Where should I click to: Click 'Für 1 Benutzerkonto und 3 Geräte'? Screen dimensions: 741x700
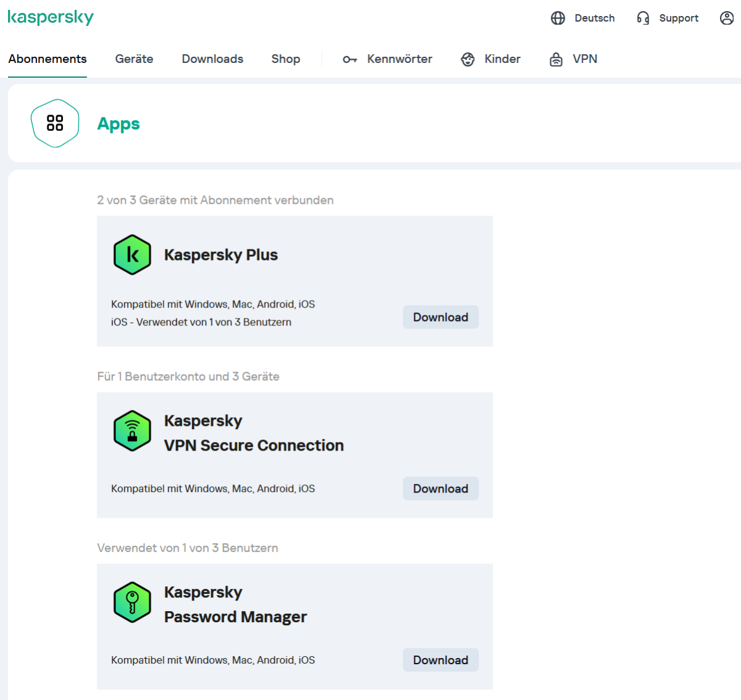point(188,377)
